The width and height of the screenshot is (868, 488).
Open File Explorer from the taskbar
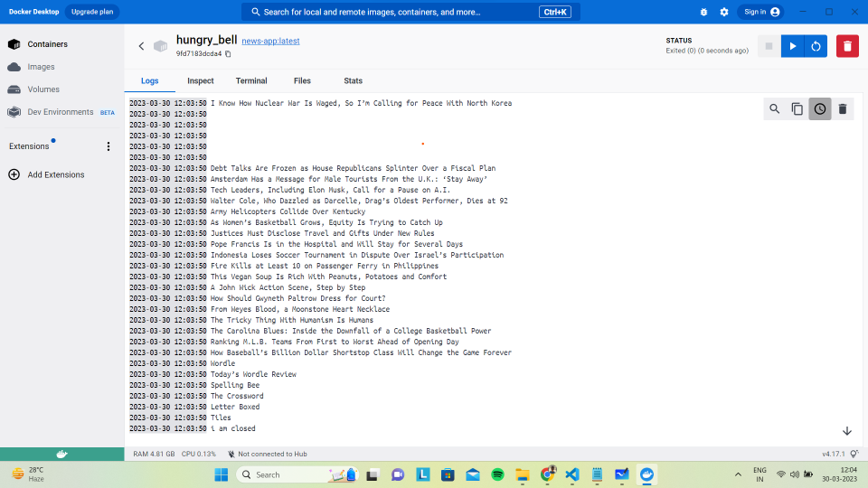coord(523,474)
